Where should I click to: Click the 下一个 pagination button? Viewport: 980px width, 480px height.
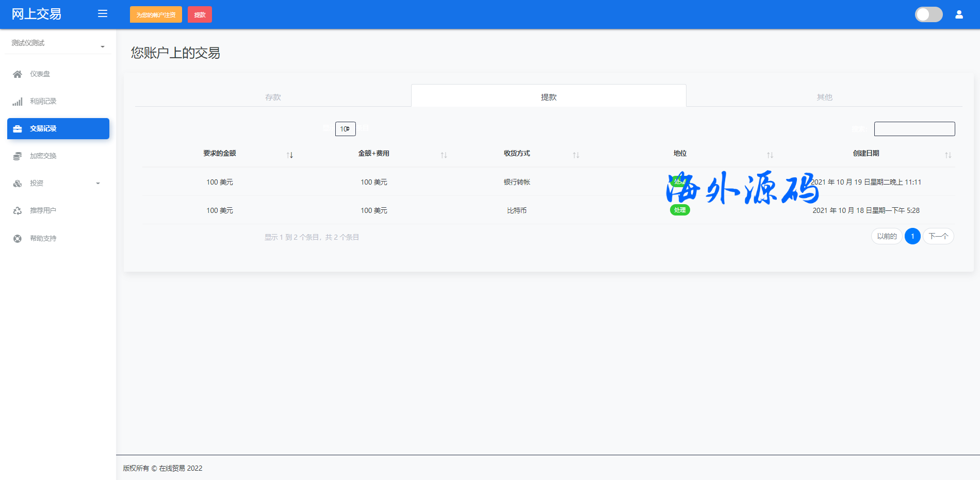pyautogui.click(x=938, y=236)
